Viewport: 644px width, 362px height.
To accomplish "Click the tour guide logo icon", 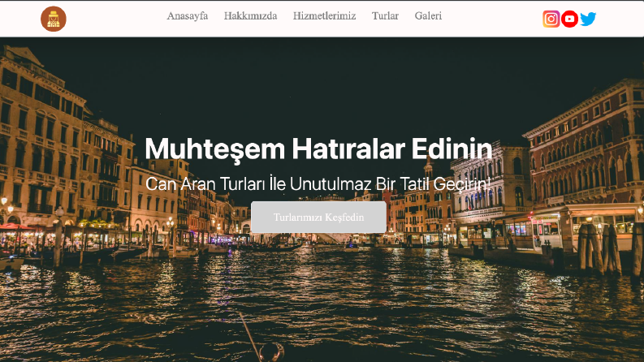I will click(54, 19).
